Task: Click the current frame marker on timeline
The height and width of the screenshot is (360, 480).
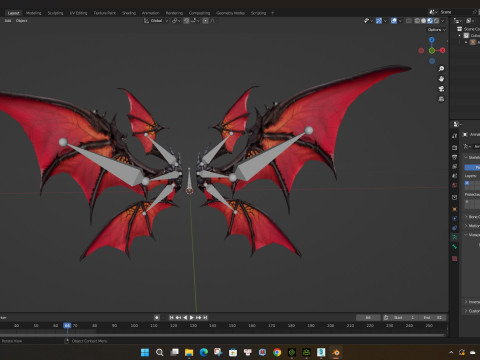Action: [x=67, y=325]
